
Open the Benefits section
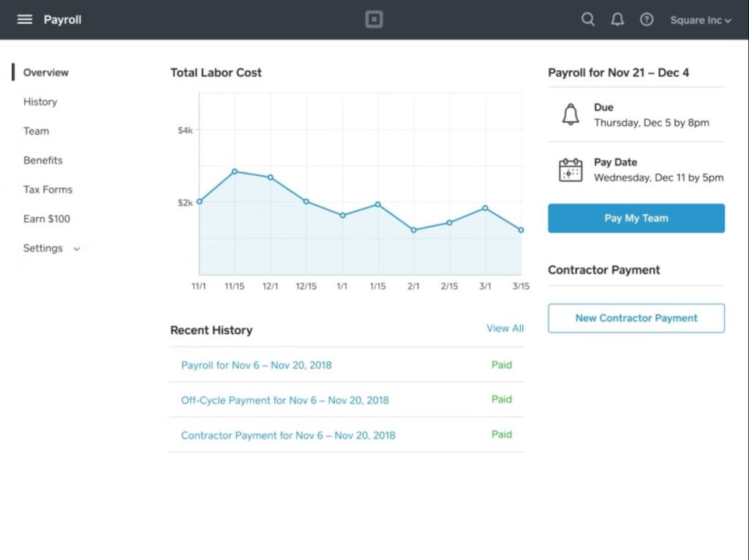pyautogui.click(x=42, y=160)
